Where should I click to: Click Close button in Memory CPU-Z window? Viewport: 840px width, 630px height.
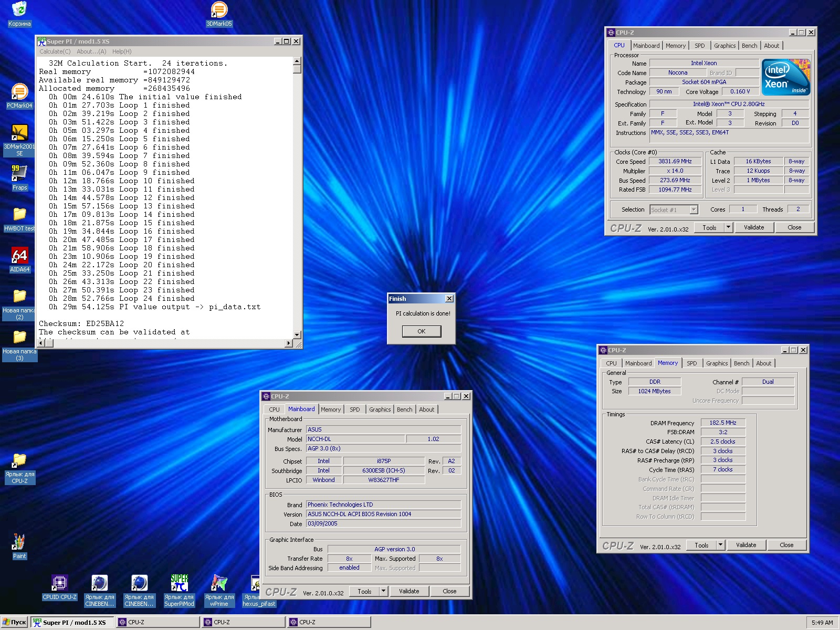coord(786,545)
